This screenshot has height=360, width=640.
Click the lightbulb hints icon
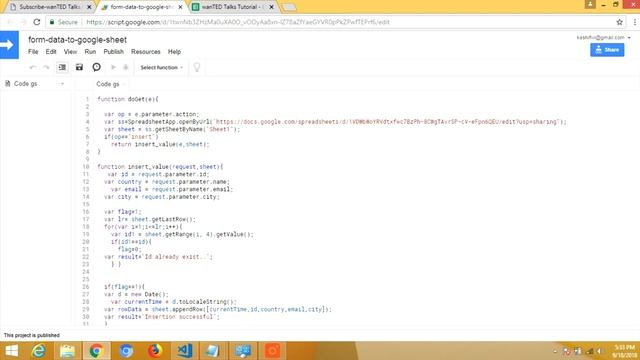click(197, 67)
